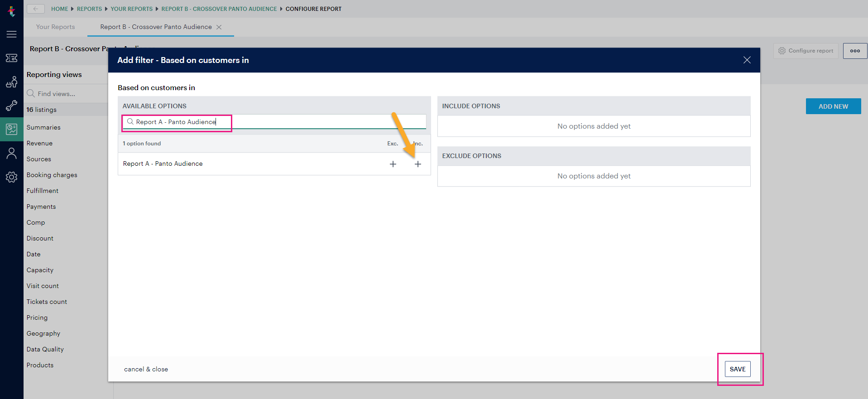
Task: Close the Add filter dialog
Action: coord(747,60)
